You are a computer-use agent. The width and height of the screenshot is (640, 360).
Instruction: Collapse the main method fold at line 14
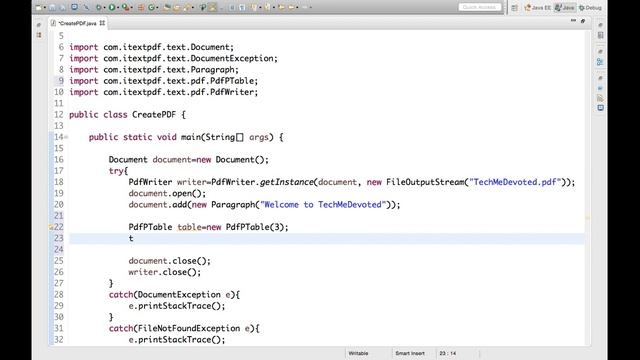(66, 137)
